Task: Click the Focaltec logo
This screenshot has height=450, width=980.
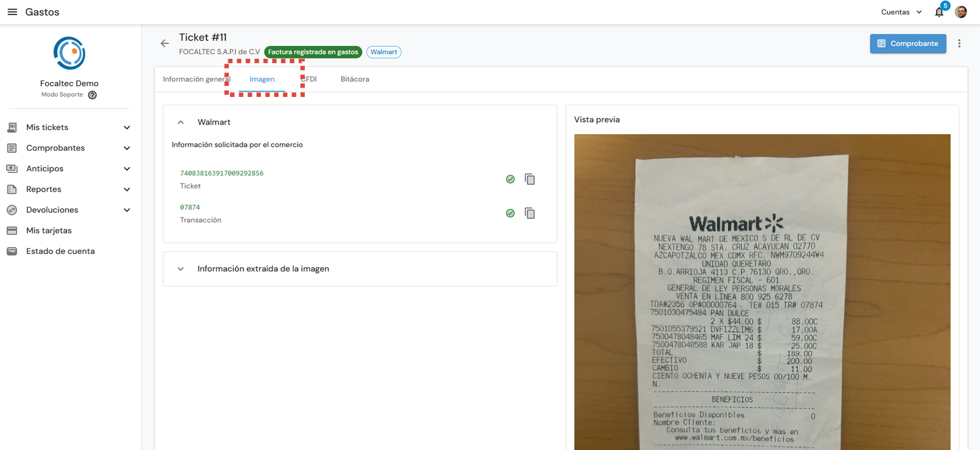Action: click(x=69, y=53)
